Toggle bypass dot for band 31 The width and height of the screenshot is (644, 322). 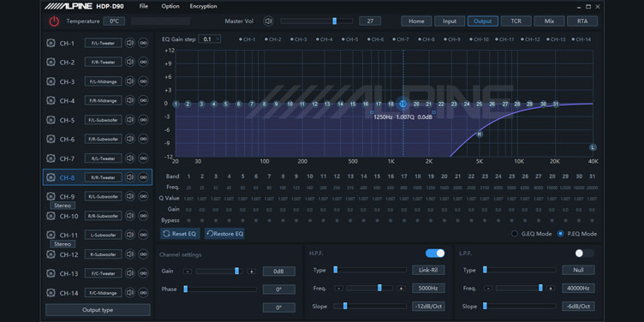pos(593,220)
